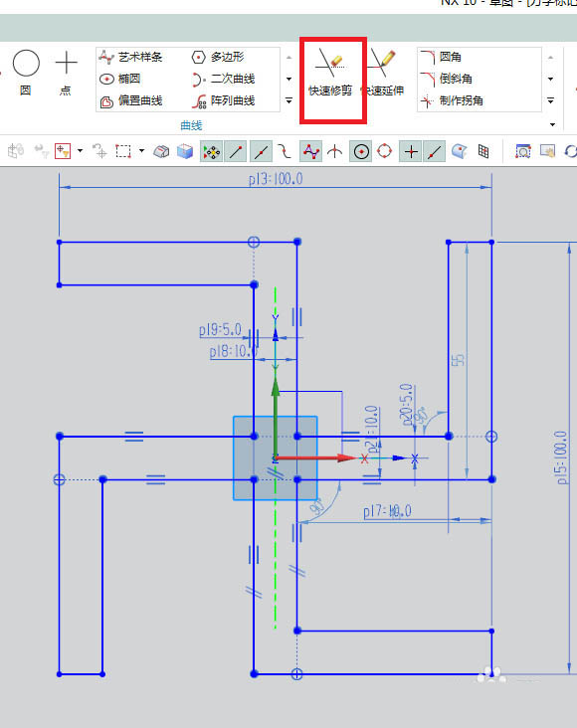The image size is (577, 728).
Task: Toggle the enable snap points button
Action: (x=211, y=151)
